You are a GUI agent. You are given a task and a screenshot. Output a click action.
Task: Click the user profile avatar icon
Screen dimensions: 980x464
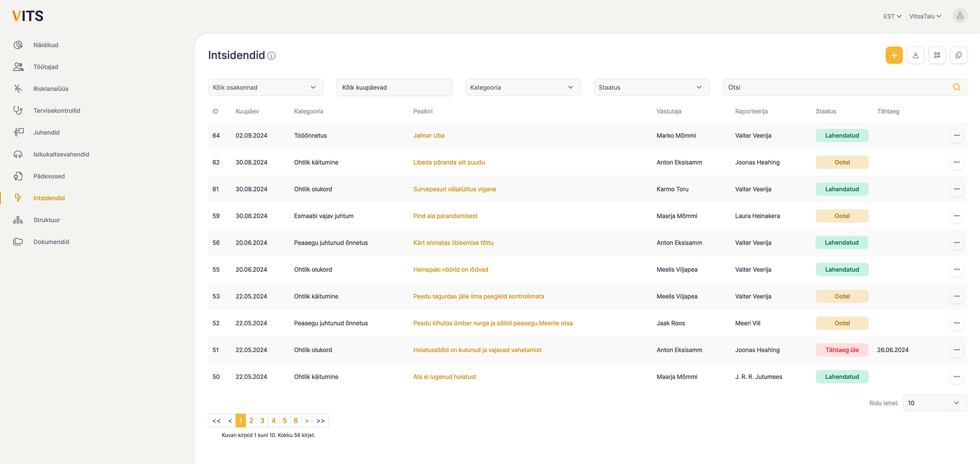tap(959, 16)
